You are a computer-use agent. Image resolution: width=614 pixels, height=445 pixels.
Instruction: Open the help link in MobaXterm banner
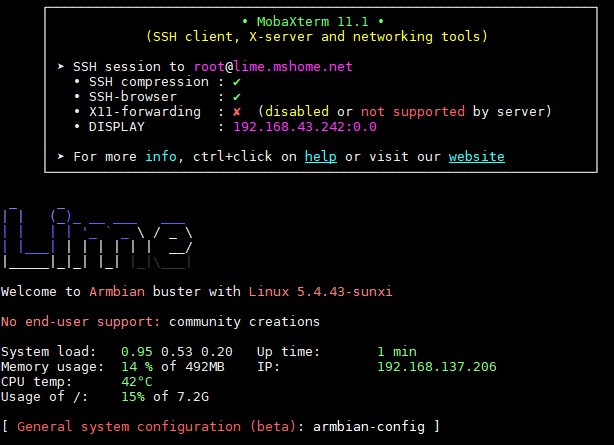[x=321, y=157]
